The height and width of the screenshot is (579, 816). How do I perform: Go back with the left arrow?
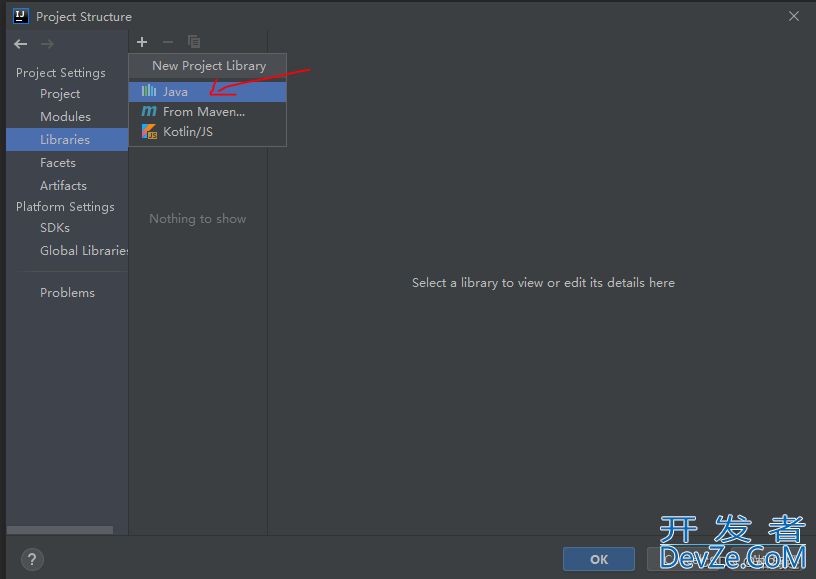coord(21,44)
